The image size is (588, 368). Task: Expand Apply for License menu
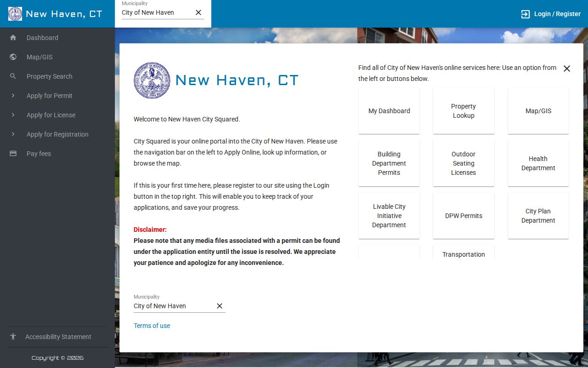[57, 115]
